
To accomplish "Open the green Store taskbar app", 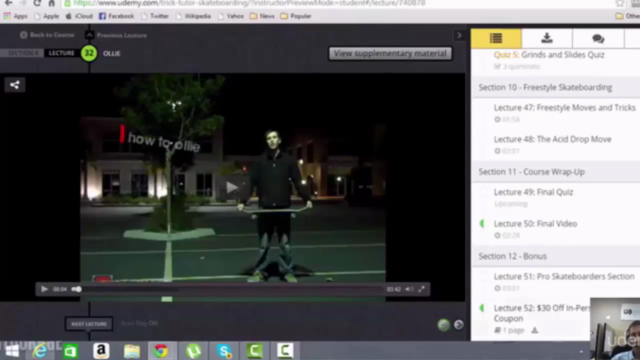I will click(70, 351).
